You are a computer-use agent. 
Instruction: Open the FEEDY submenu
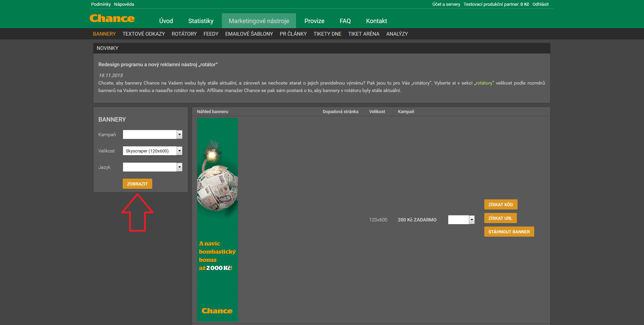[211, 34]
